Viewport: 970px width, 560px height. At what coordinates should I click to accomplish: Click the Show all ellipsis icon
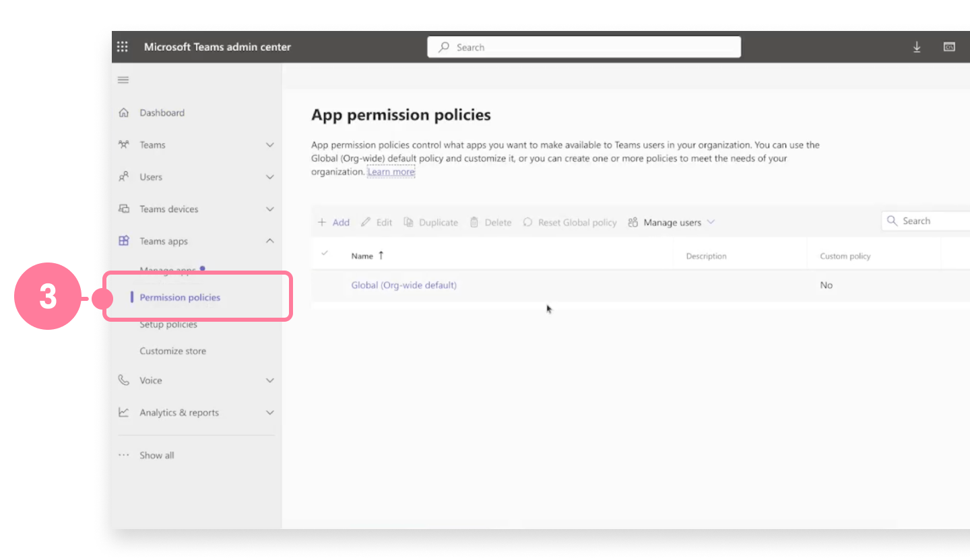click(123, 455)
